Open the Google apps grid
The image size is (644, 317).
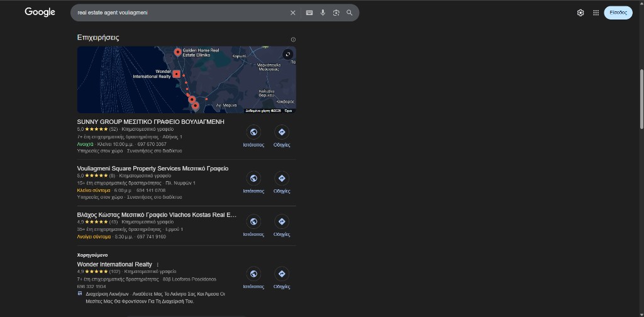point(596,13)
